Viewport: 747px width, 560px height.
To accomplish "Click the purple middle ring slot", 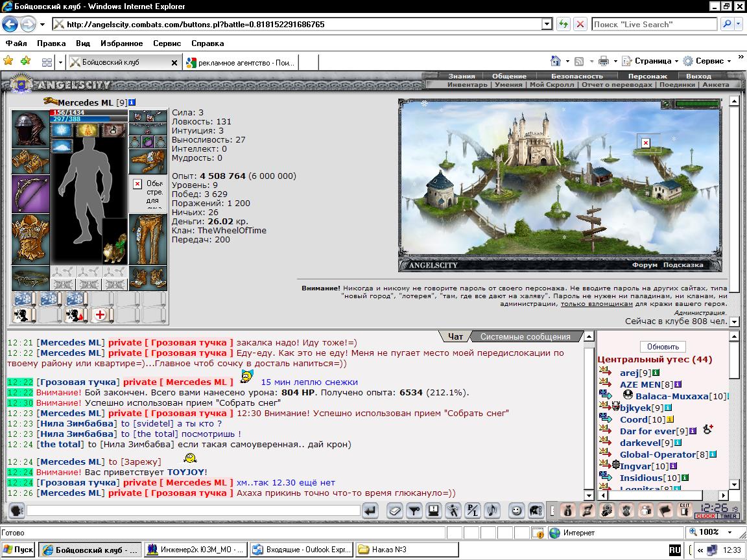I will (148, 142).
